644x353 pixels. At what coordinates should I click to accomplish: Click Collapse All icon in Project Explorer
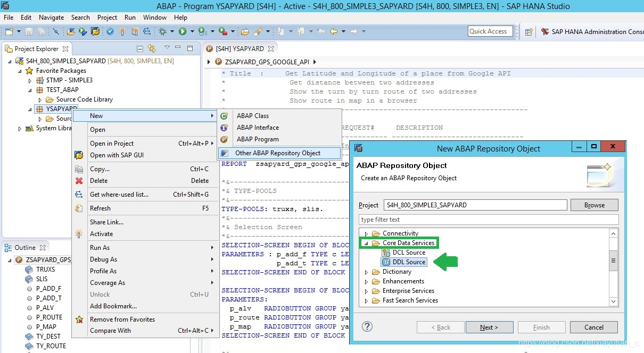pyautogui.click(x=140, y=48)
